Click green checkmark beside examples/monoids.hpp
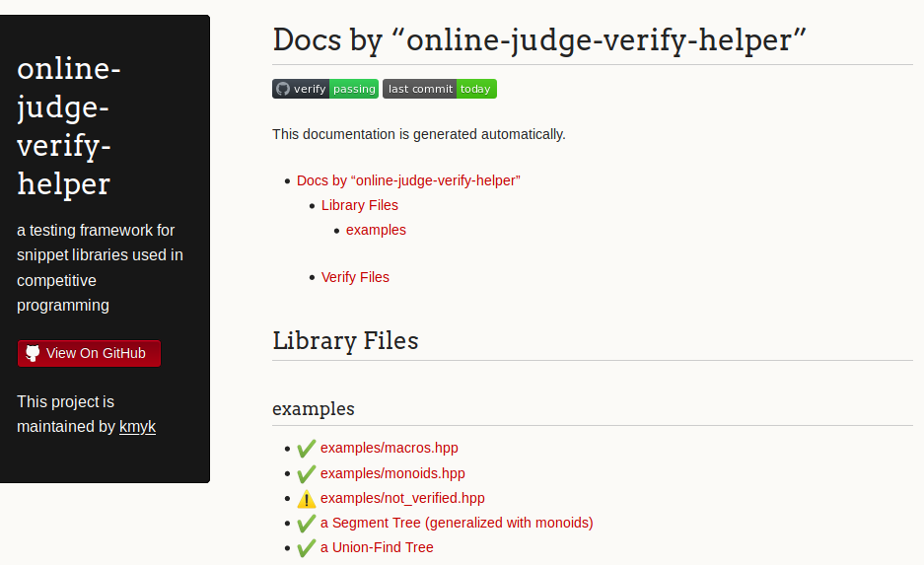924x565 pixels. click(x=306, y=473)
